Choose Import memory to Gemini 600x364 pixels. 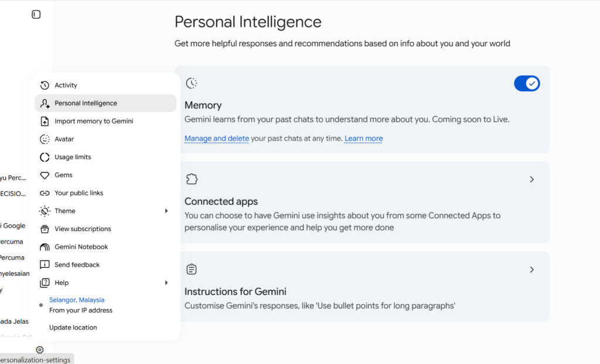tap(105, 121)
